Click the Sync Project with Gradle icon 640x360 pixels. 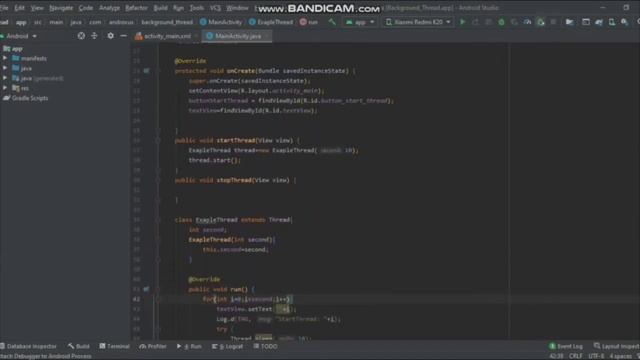pyautogui.click(x=599, y=22)
